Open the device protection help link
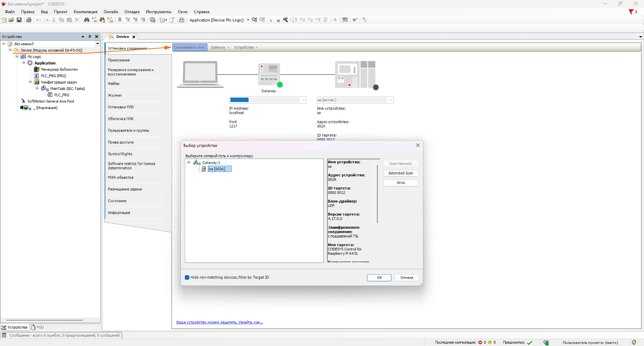 coord(220,322)
